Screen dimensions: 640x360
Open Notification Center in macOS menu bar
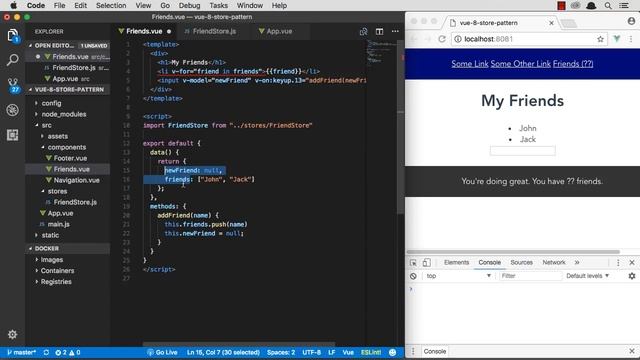point(624,6)
